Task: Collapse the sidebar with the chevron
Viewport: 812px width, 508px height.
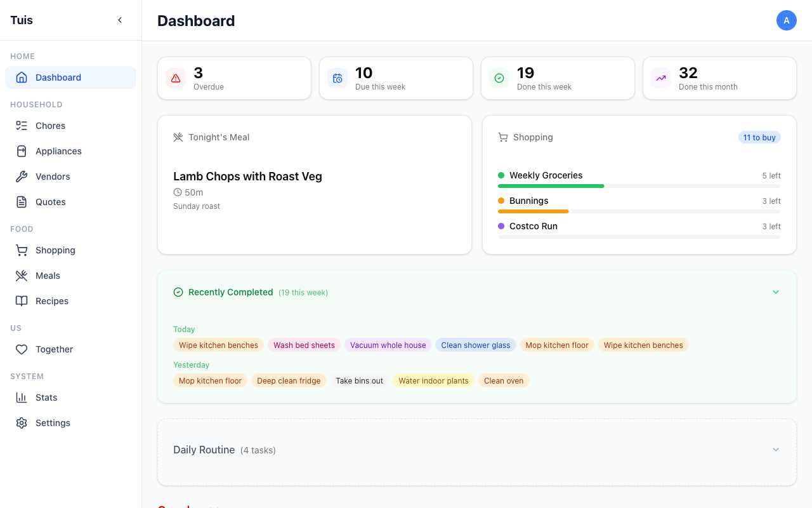Action: 120,20
